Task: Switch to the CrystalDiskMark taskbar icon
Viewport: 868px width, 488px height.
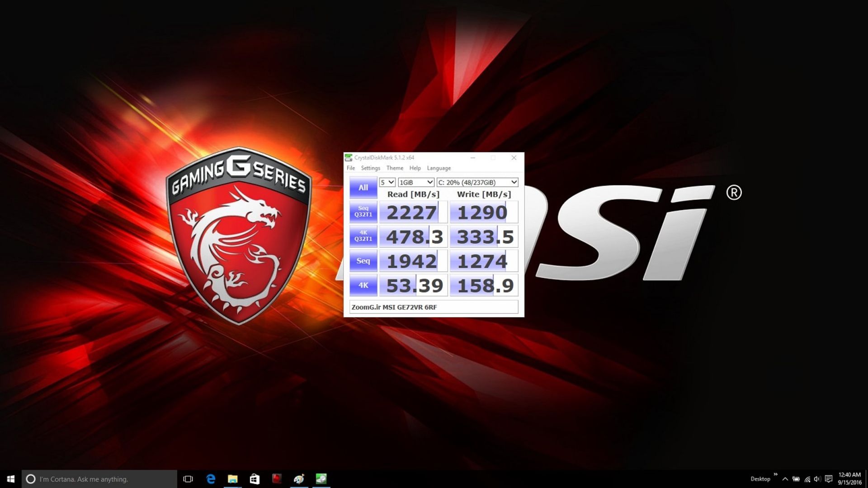Action: (x=321, y=479)
